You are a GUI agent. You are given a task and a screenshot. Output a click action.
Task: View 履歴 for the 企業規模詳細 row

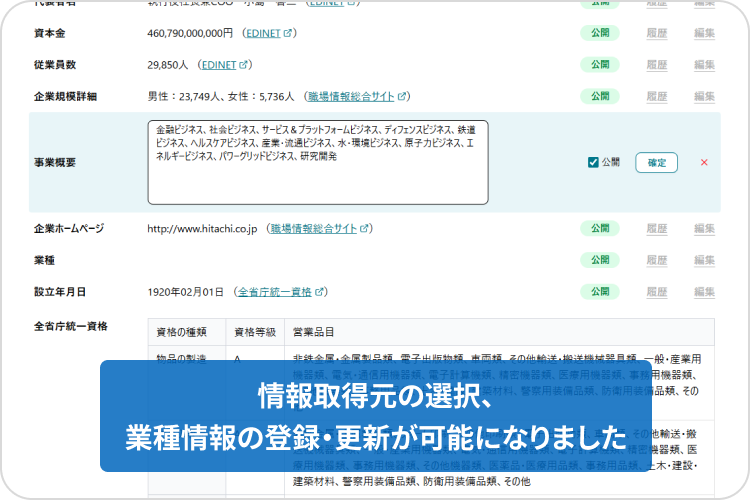656,97
